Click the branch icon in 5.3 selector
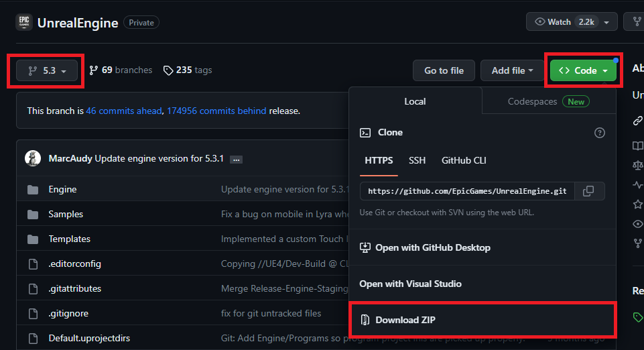Screen dimensions: 644x350 [x=32, y=70]
